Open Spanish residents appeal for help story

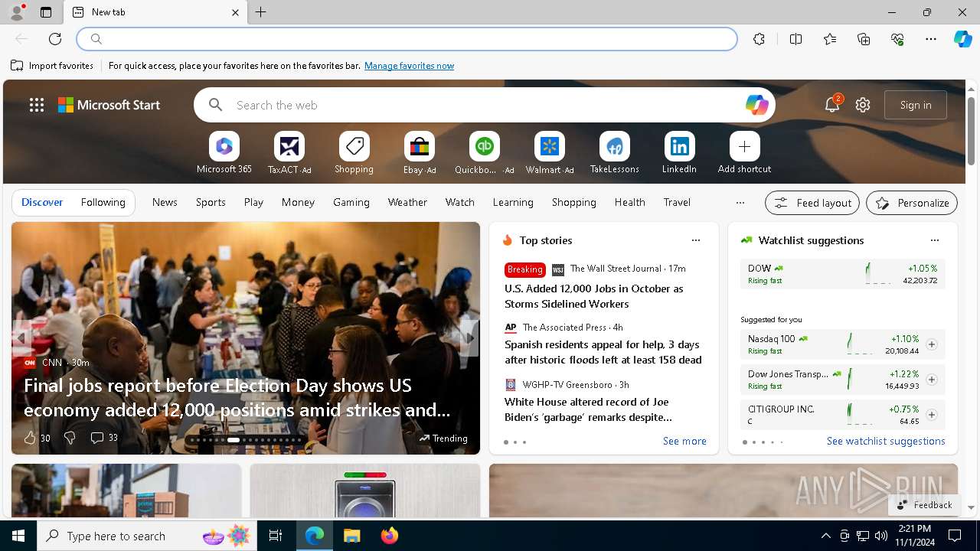(603, 352)
